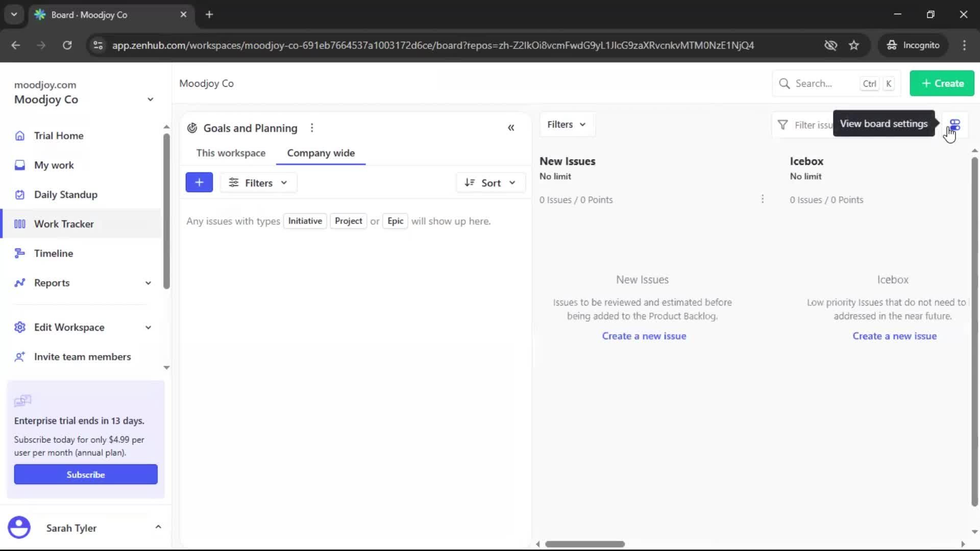Viewport: 980px width, 551px height.
Task: Switch to the This workspace tab
Action: pos(231,153)
